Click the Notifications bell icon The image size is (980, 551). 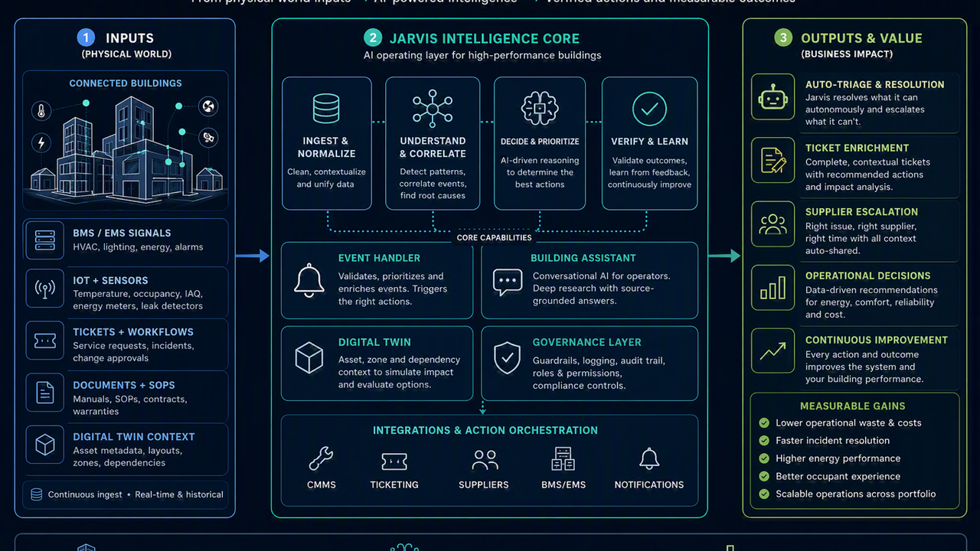(x=649, y=459)
